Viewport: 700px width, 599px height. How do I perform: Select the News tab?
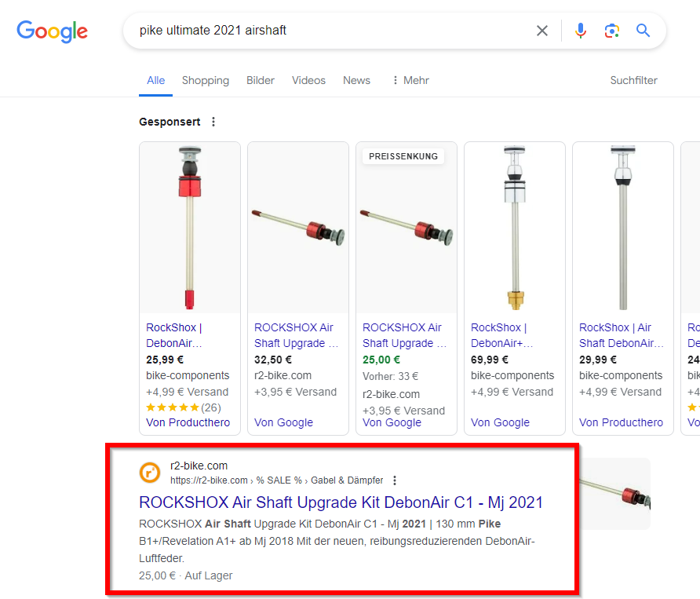click(x=356, y=80)
